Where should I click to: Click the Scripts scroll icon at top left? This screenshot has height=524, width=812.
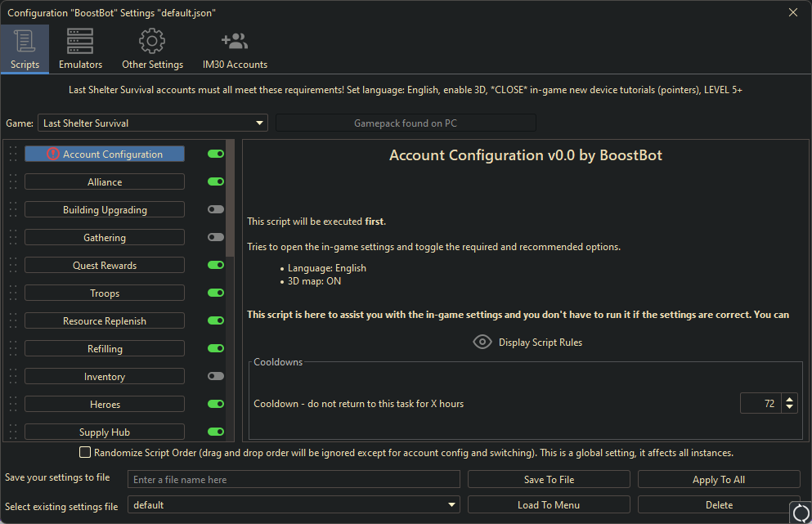pos(25,40)
